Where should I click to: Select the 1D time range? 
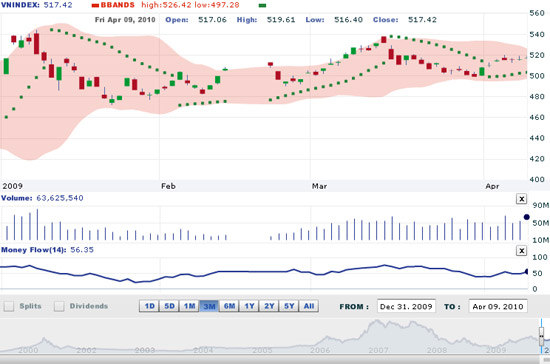(149, 306)
